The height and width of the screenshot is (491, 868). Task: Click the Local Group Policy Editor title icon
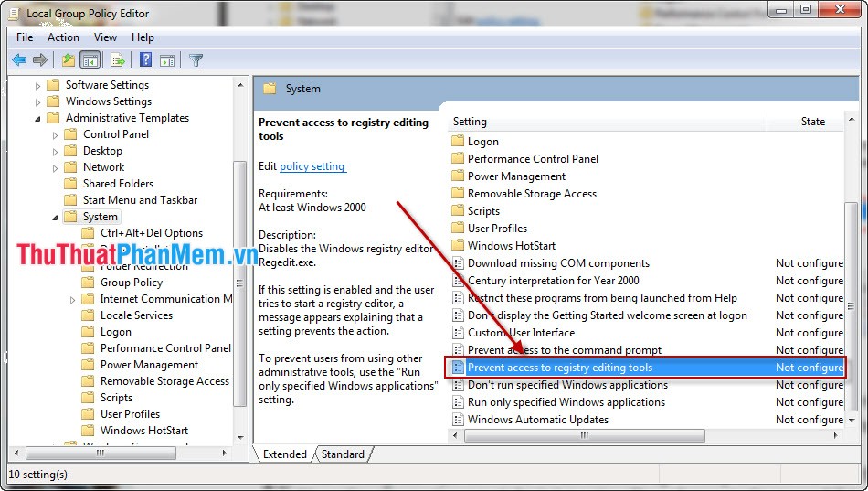[15, 14]
